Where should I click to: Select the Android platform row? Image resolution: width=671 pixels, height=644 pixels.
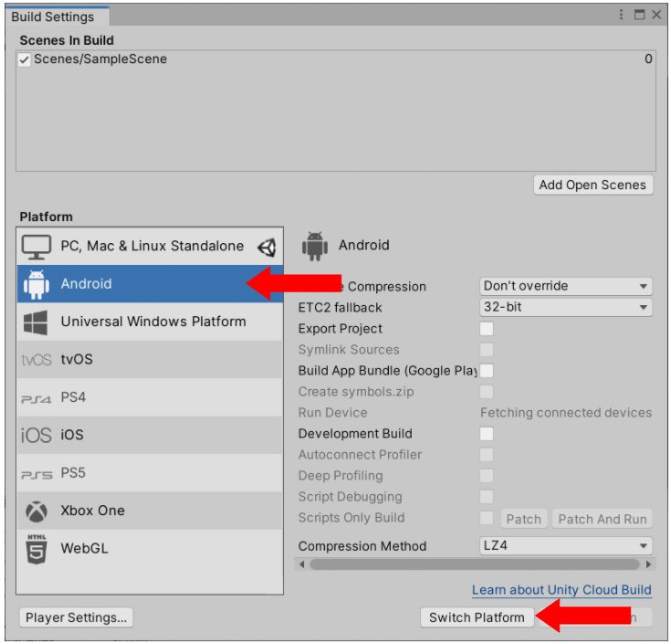point(150,284)
